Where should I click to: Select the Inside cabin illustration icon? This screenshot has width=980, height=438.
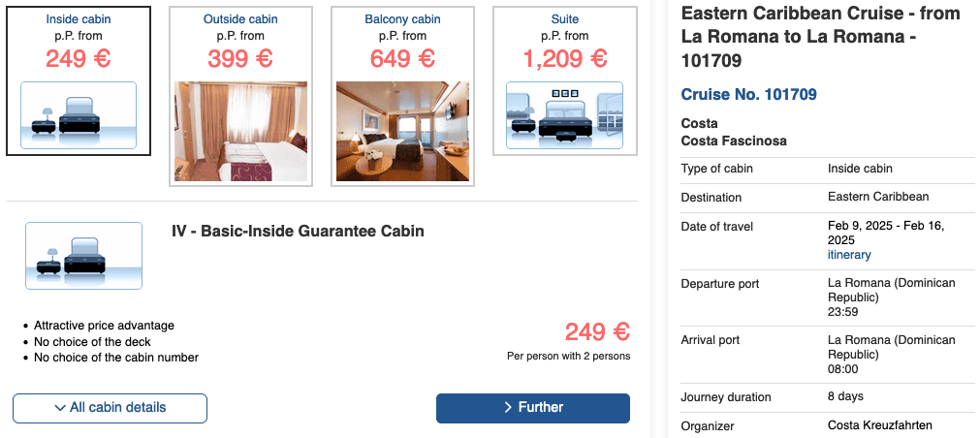[x=79, y=114]
